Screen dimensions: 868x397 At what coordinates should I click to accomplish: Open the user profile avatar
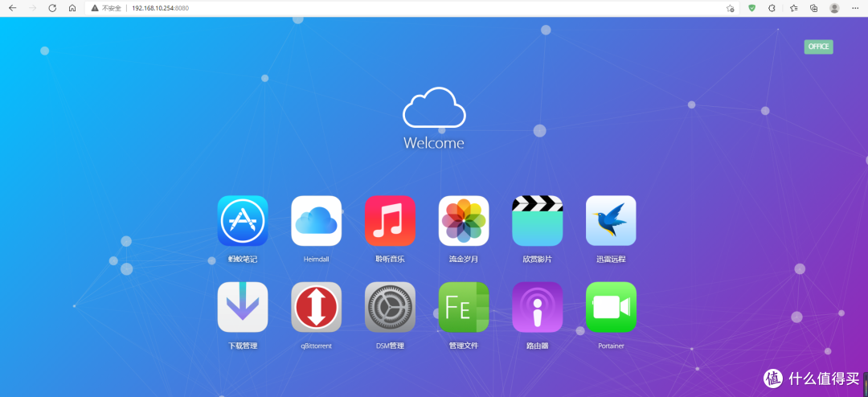[834, 8]
